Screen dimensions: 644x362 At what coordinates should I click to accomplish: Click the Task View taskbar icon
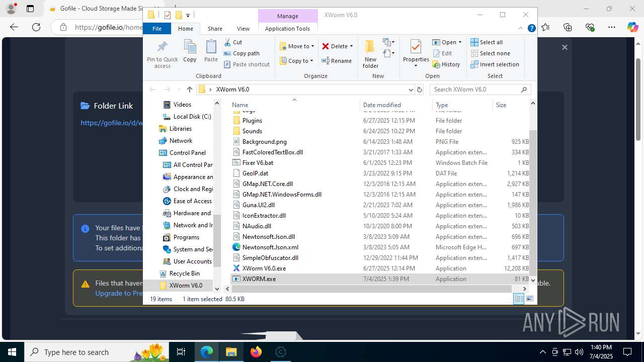tap(181, 352)
